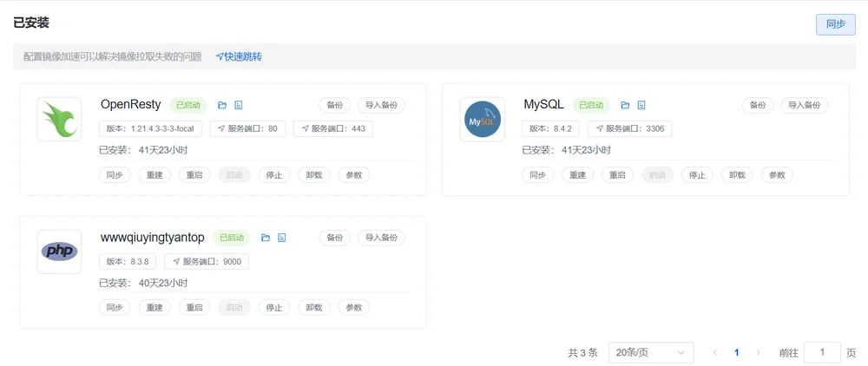868x366 pixels.
Task: Click the OpenResty app name
Action: pyautogui.click(x=131, y=104)
